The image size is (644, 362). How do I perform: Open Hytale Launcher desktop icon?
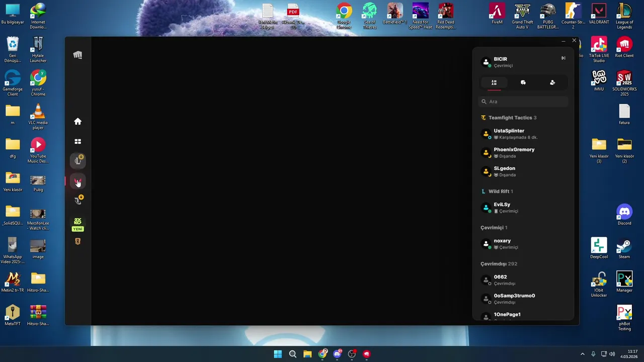coord(38,50)
